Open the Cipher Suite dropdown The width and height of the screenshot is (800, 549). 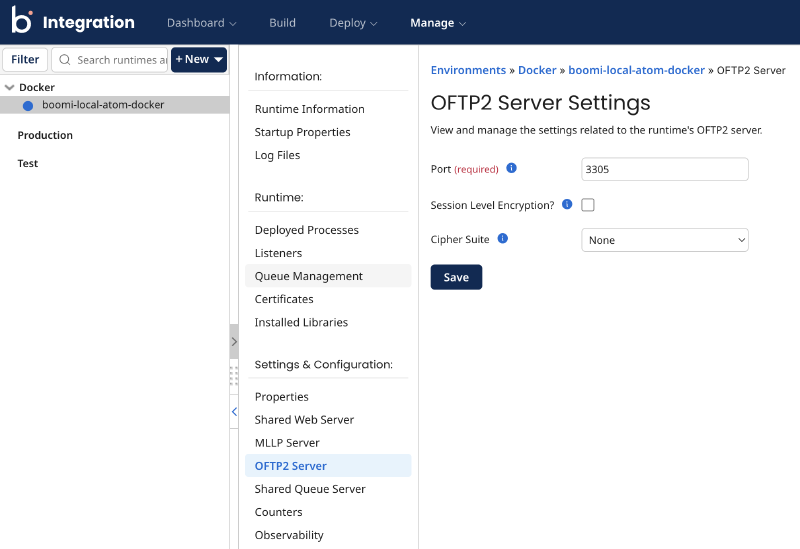tap(665, 240)
